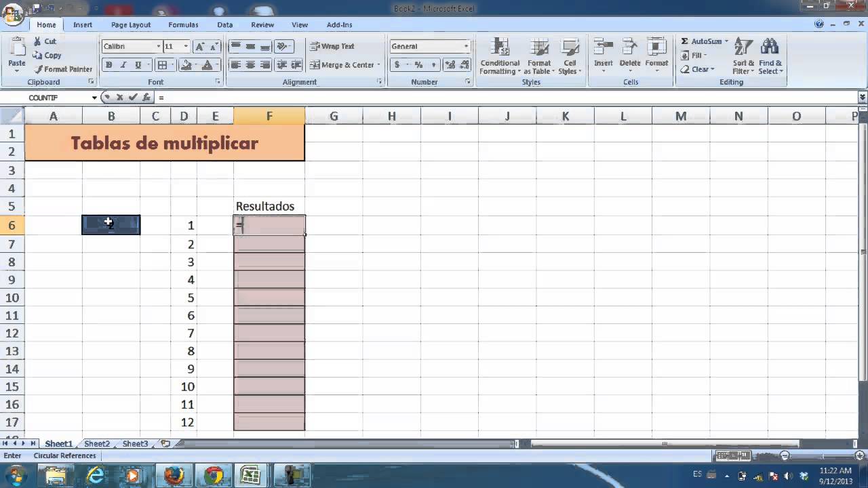
Task: Open Insert Function fx dialog
Action: pos(146,98)
